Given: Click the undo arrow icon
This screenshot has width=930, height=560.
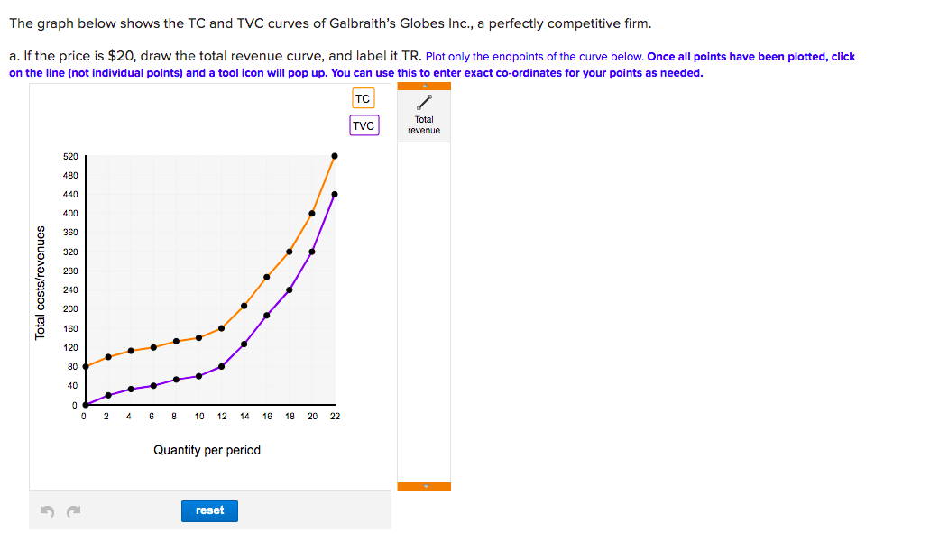Looking at the screenshot, I should [46, 511].
